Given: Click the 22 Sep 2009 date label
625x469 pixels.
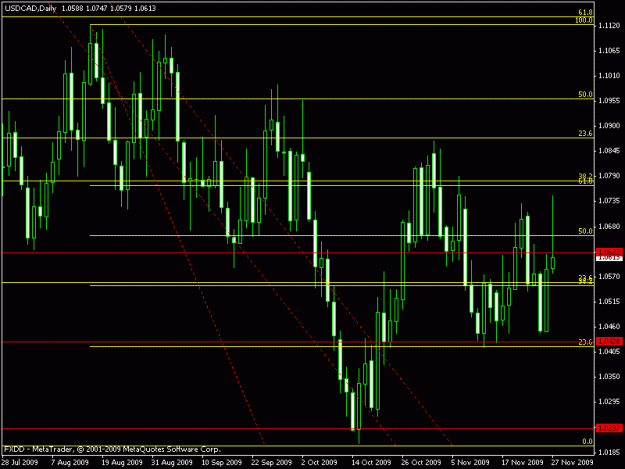Looking at the screenshot, I should pos(271,462).
